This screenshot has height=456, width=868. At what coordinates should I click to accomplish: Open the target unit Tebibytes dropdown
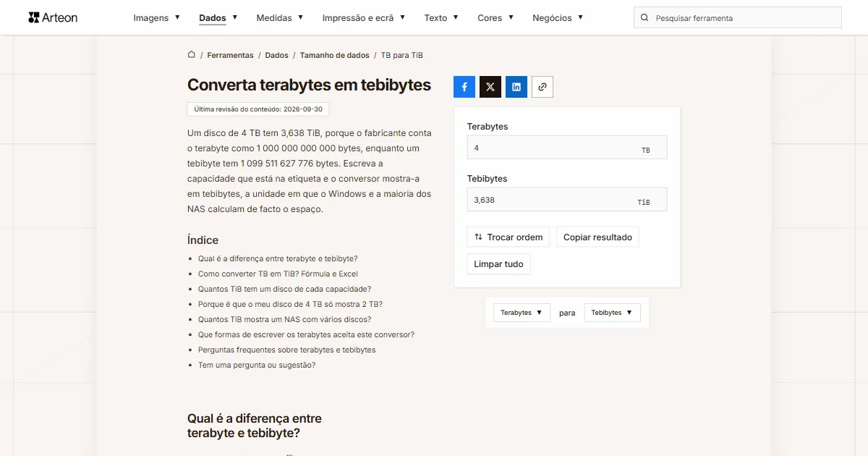coord(613,313)
